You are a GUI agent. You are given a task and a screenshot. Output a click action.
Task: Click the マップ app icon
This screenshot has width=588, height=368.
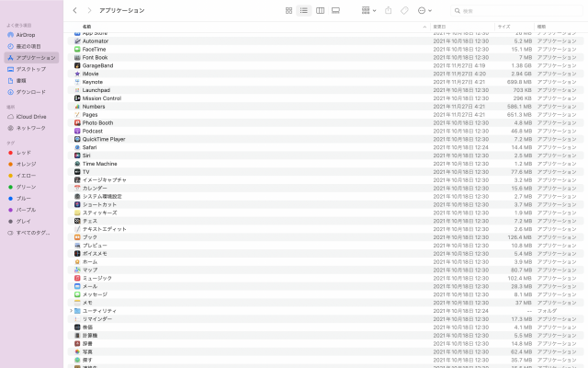(x=77, y=270)
